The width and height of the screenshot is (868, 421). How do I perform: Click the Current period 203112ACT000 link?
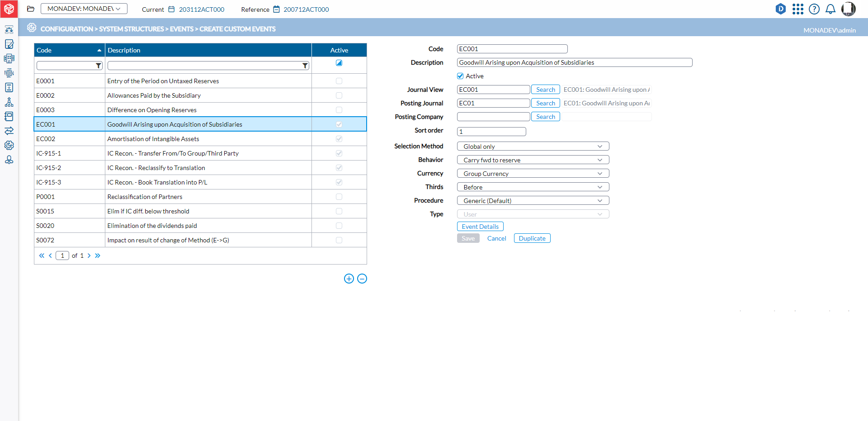[202, 9]
